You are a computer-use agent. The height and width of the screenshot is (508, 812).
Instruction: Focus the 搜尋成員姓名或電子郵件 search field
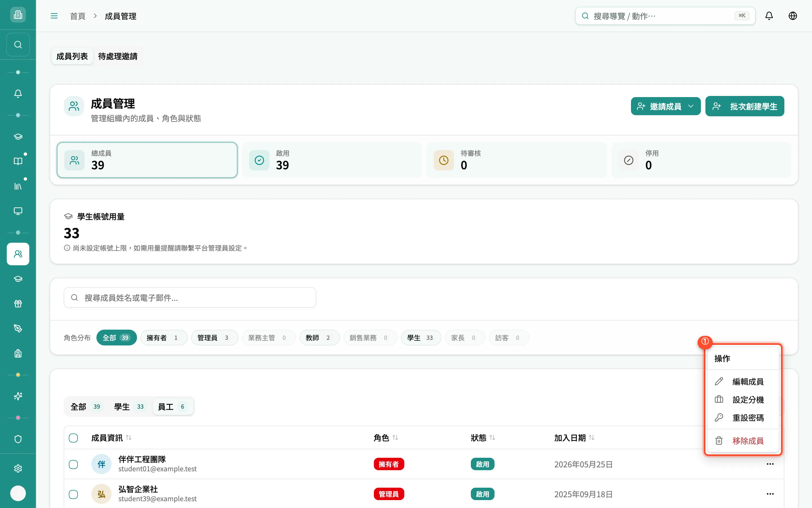(x=190, y=297)
